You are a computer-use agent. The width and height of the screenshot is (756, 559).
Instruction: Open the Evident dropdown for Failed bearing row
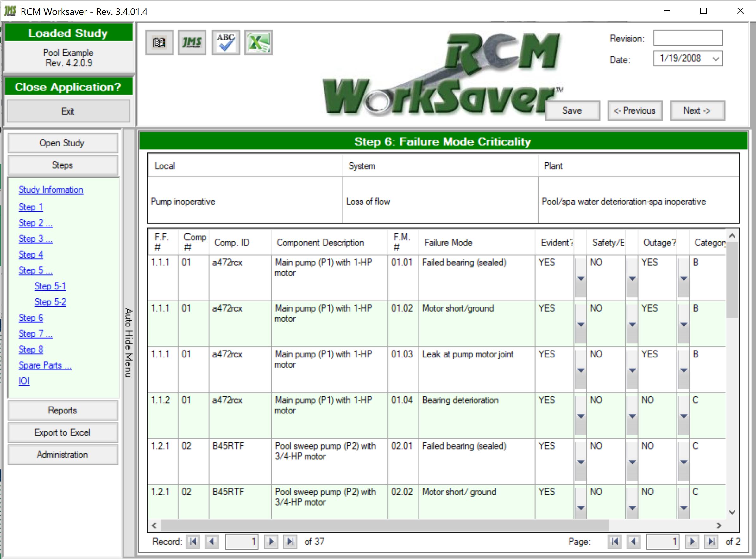click(581, 279)
